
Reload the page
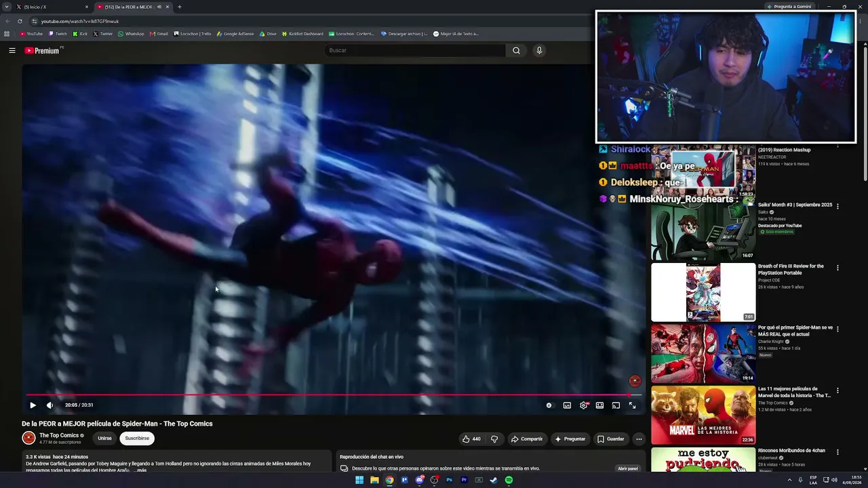[20, 21]
